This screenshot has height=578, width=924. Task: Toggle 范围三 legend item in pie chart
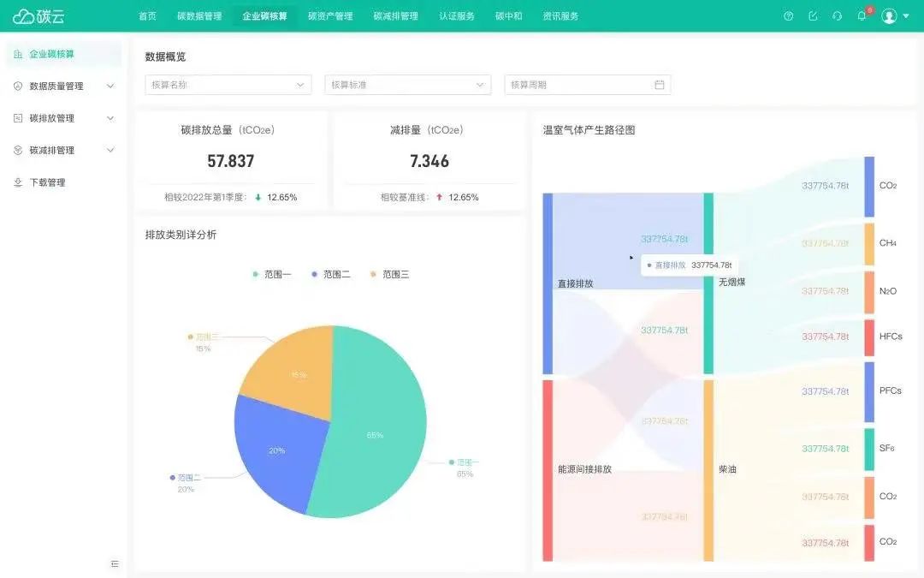(389, 274)
